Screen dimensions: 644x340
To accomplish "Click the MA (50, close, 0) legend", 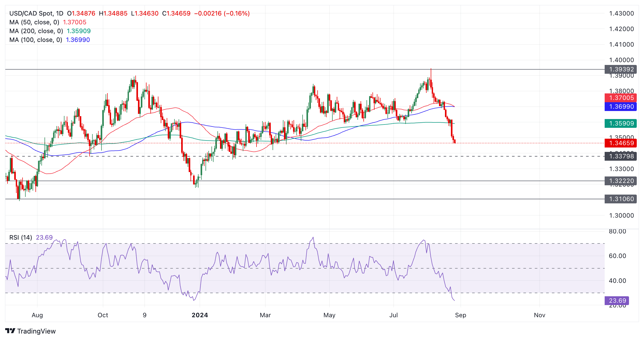I will pos(34,22).
